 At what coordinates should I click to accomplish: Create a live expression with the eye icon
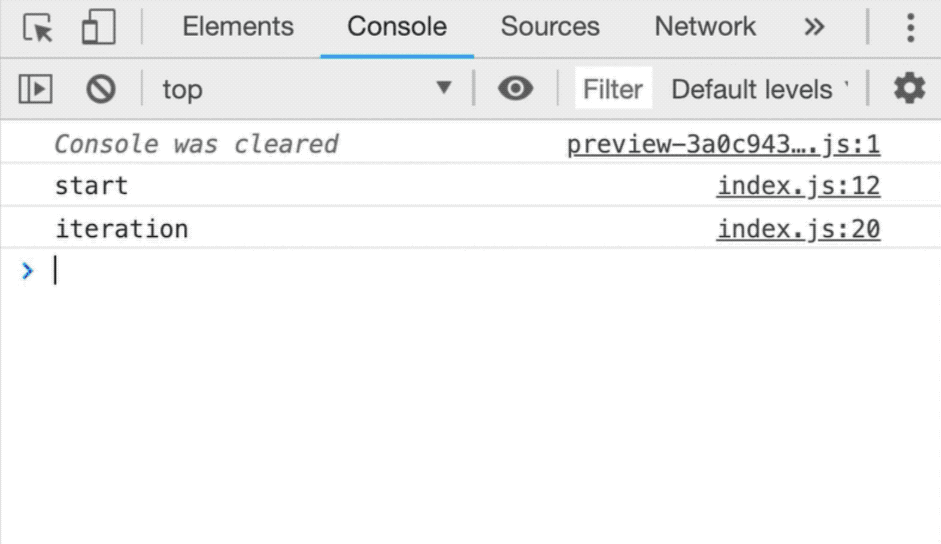click(x=515, y=89)
